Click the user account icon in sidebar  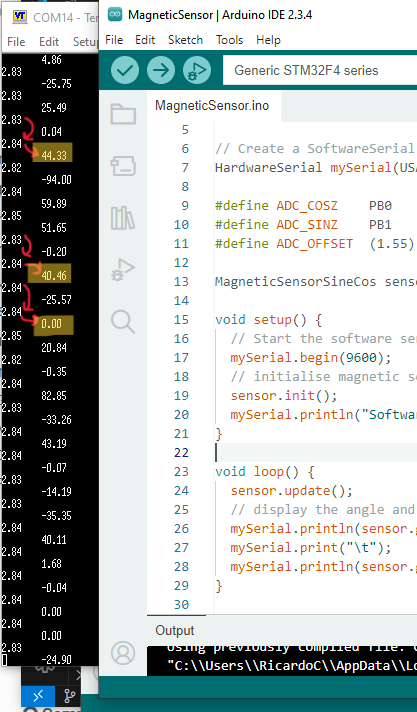point(123,653)
